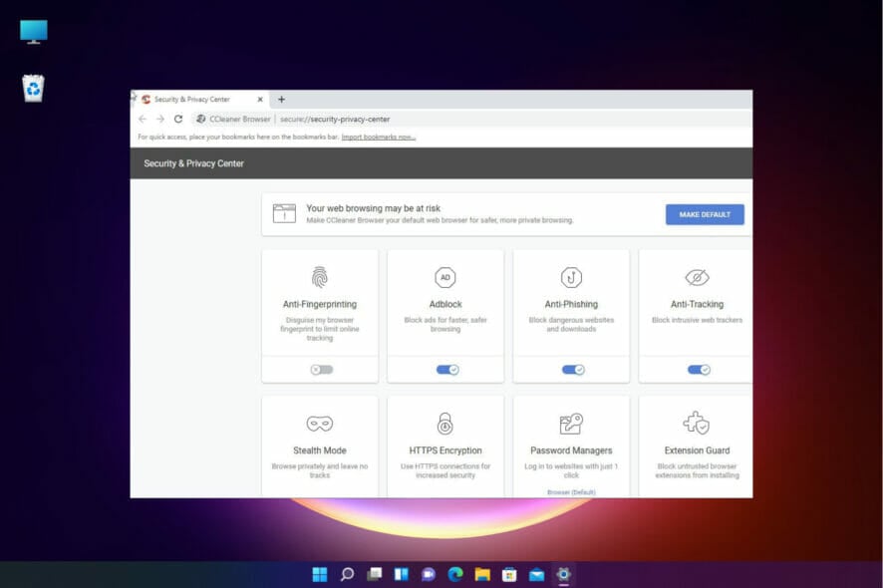883x588 pixels.
Task: Turn off the Adblock switch
Action: tap(445, 369)
